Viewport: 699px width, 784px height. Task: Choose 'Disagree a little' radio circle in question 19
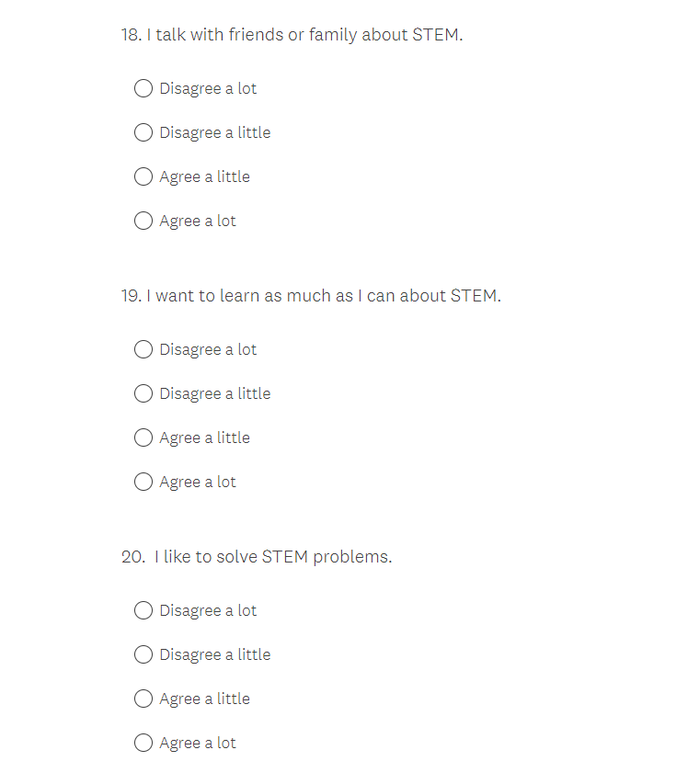tap(143, 393)
